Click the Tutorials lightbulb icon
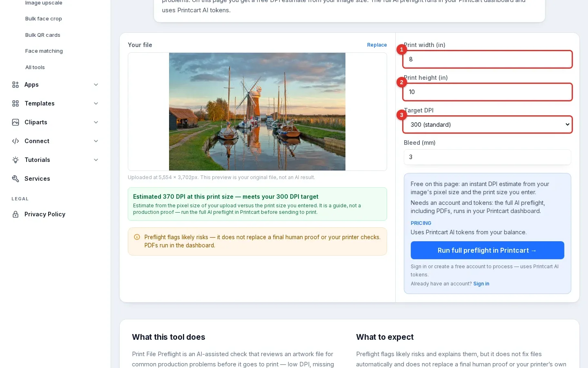Image resolution: width=588 pixels, height=368 pixels. pos(16,160)
